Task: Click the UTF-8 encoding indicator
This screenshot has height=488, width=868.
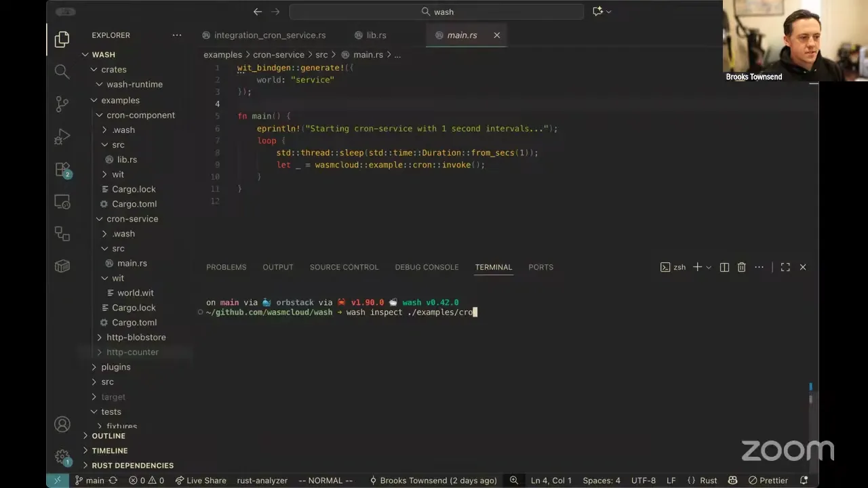Action: [x=644, y=480]
